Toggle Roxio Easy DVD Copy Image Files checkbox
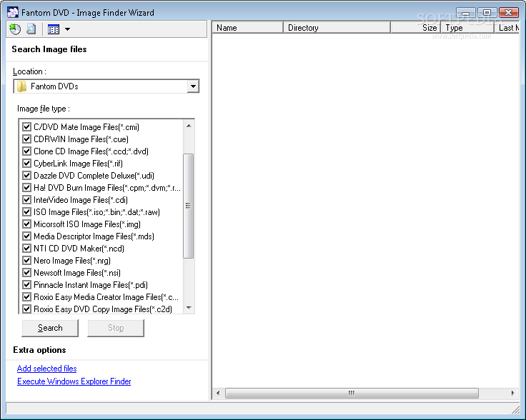 pyautogui.click(x=27, y=309)
